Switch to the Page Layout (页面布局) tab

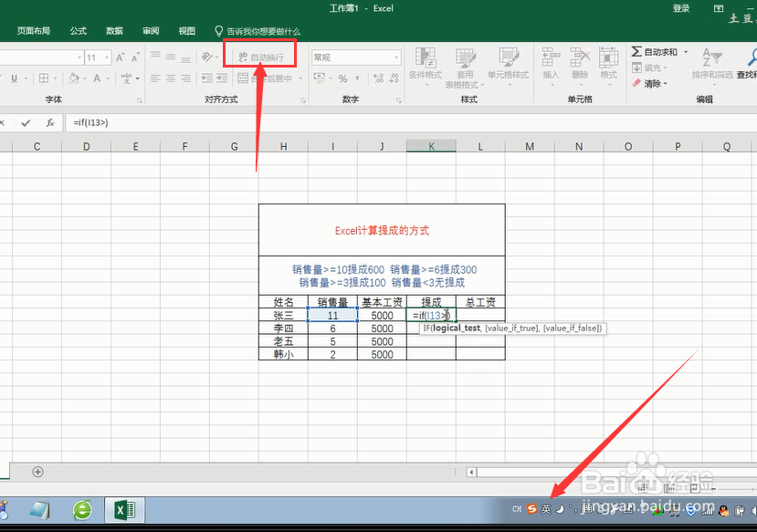coord(33,31)
